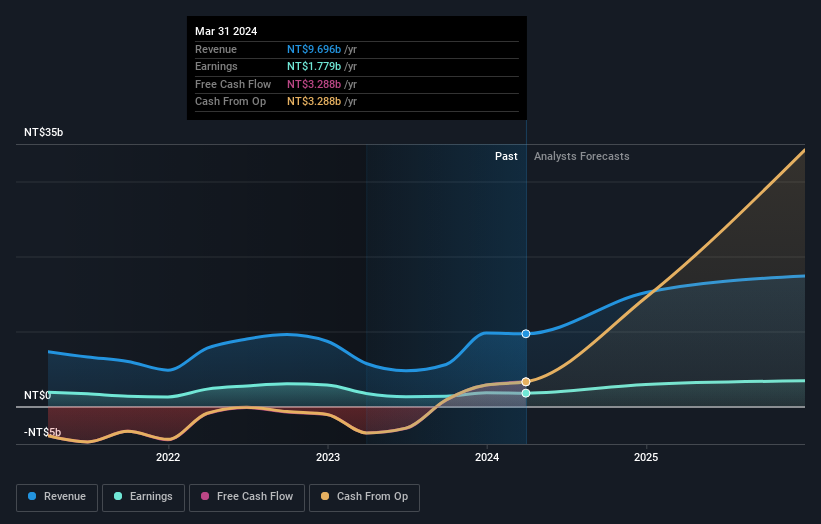Click the -NT$5b y-axis label

(42, 432)
